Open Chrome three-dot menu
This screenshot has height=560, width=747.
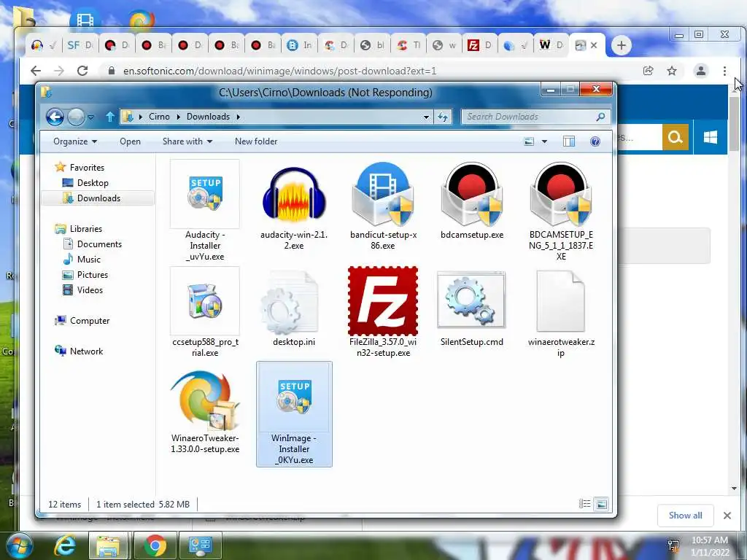click(724, 71)
